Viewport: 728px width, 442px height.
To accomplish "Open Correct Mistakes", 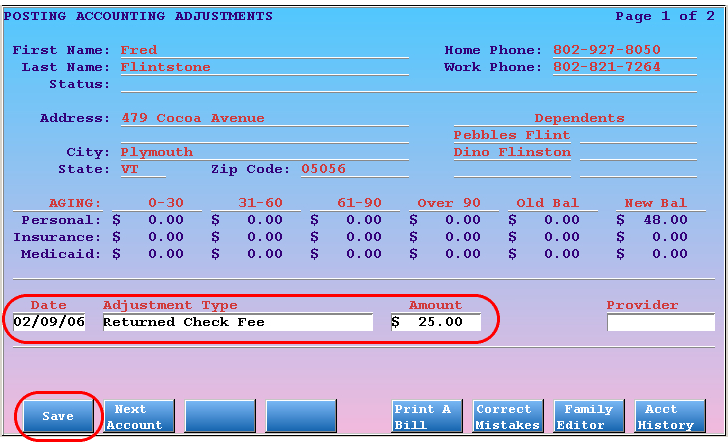I will point(507,416).
